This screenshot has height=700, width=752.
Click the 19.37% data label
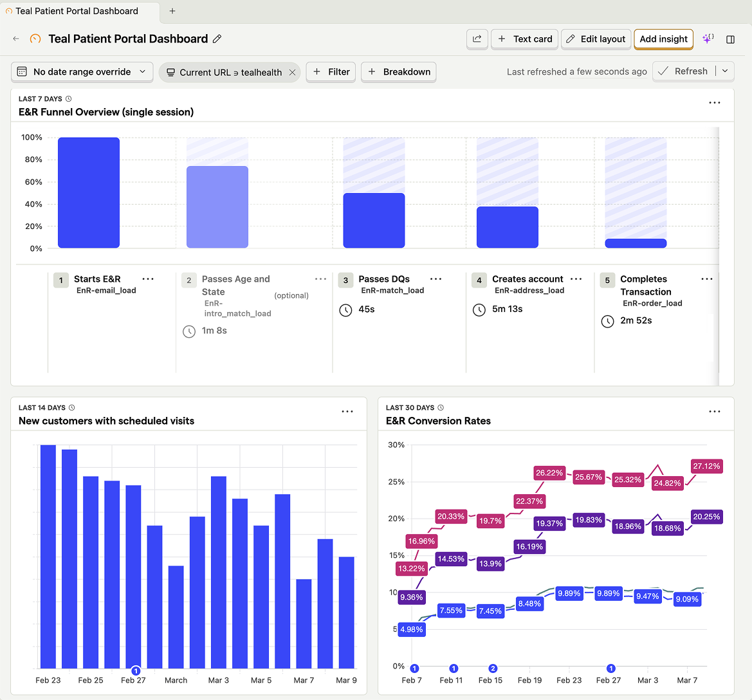[x=549, y=524]
